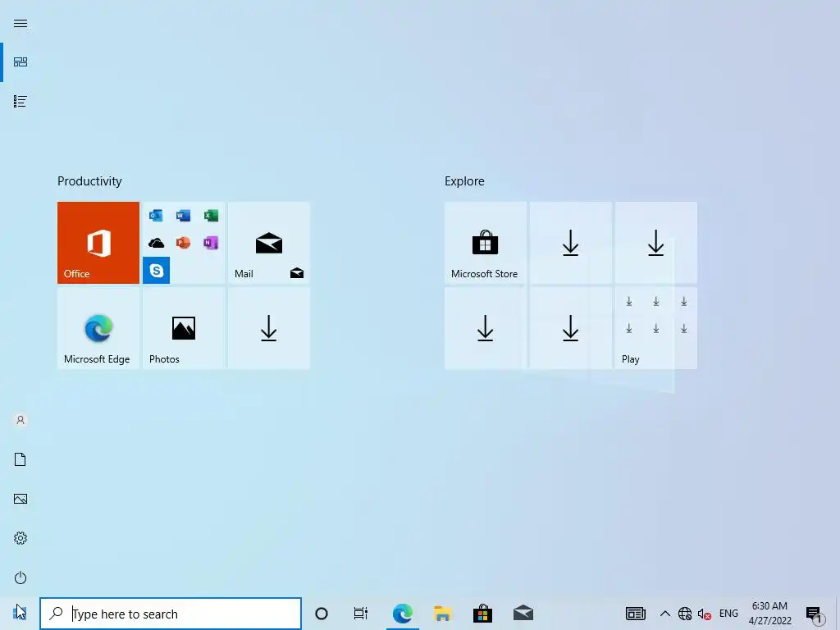The height and width of the screenshot is (630, 840).
Task: Launch Excel from the Office folder tile
Action: point(211,216)
